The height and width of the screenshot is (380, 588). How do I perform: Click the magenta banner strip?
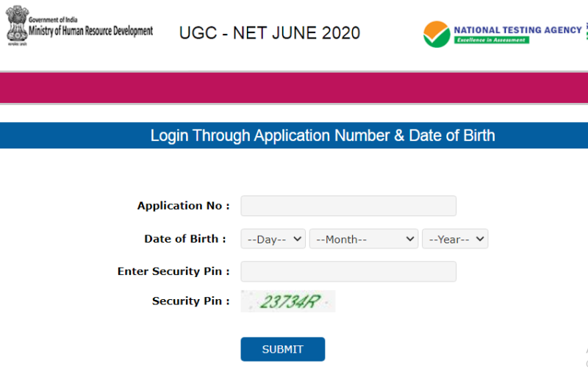[294, 88]
